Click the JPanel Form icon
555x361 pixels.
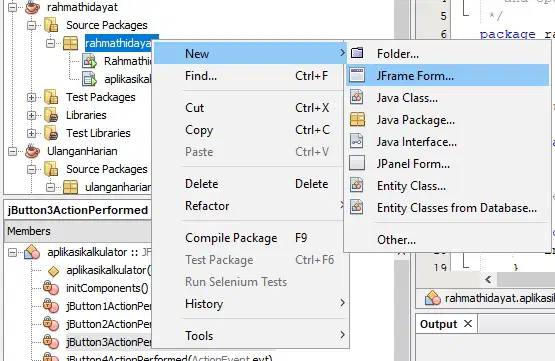coord(357,163)
